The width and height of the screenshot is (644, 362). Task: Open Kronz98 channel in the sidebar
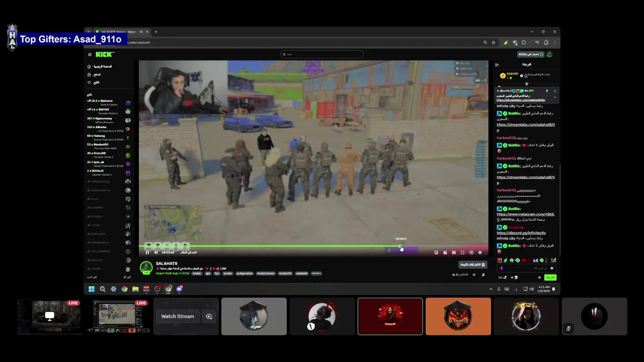tap(109, 155)
